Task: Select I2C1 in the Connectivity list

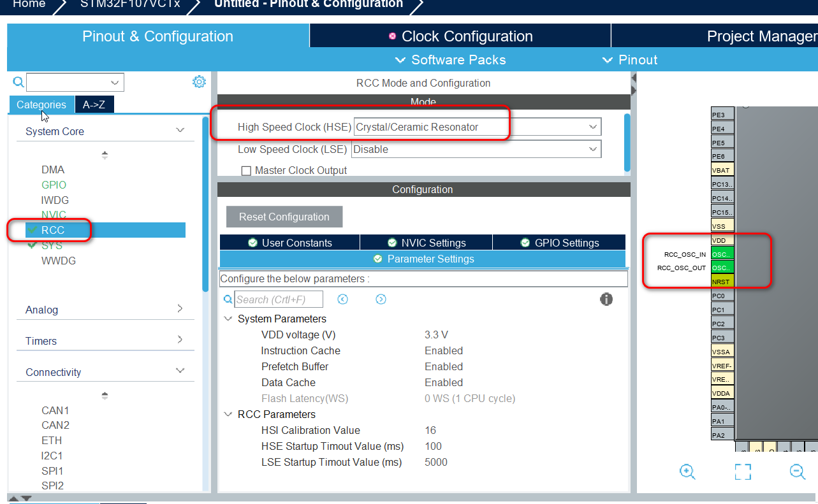Action: point(52,456)
